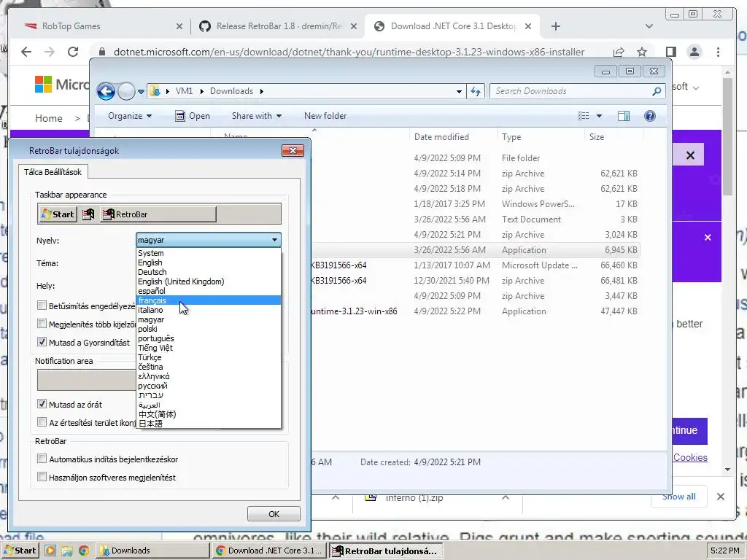Click New folder in Explorer toolbar

[325, 116]
